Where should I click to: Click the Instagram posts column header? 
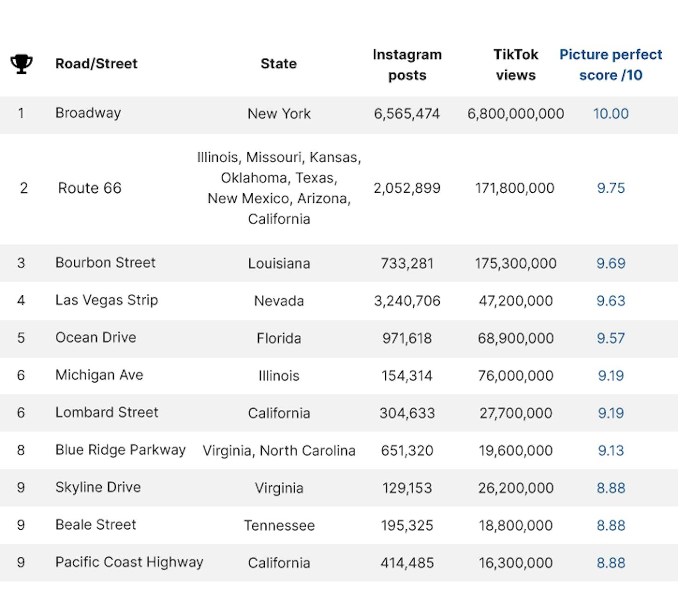pyautogui.click(x=407, y=64)
